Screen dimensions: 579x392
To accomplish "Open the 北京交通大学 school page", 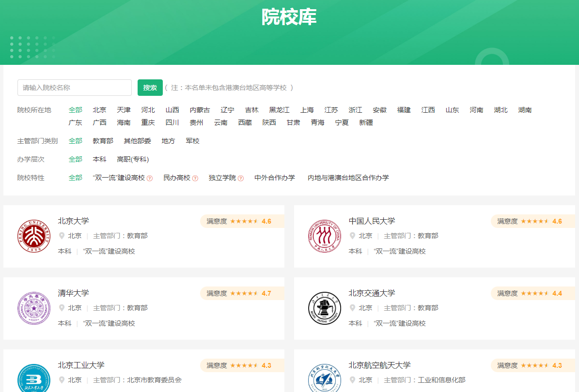I will click(x=372, y=293).
